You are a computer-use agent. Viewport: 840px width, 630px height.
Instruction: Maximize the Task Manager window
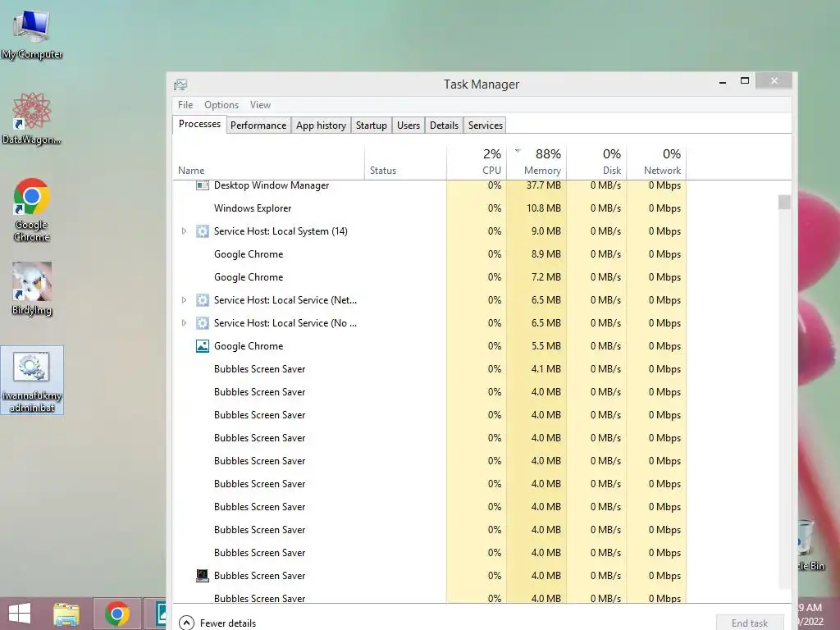point(745,81)
